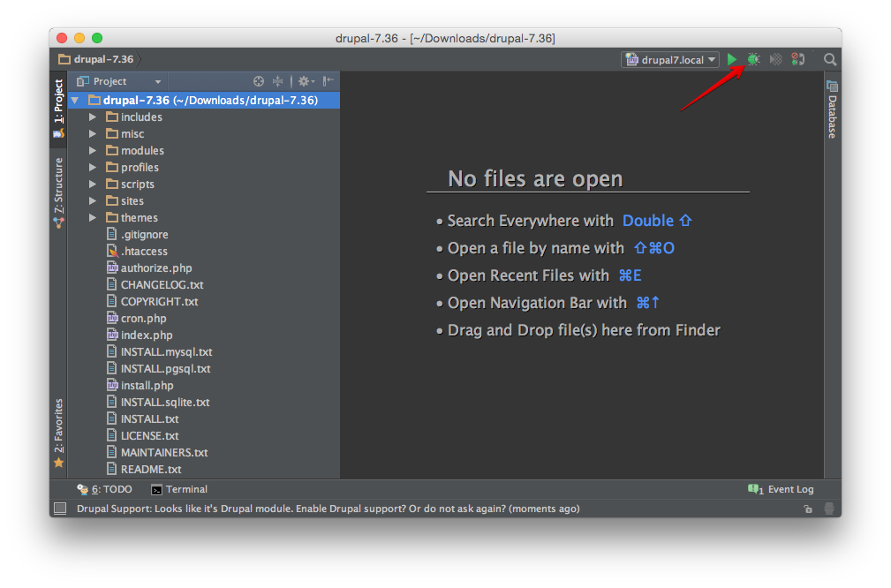The image size is (891, 588).
Task: Click the window title drupal-7.36
Action: point(445,38)
